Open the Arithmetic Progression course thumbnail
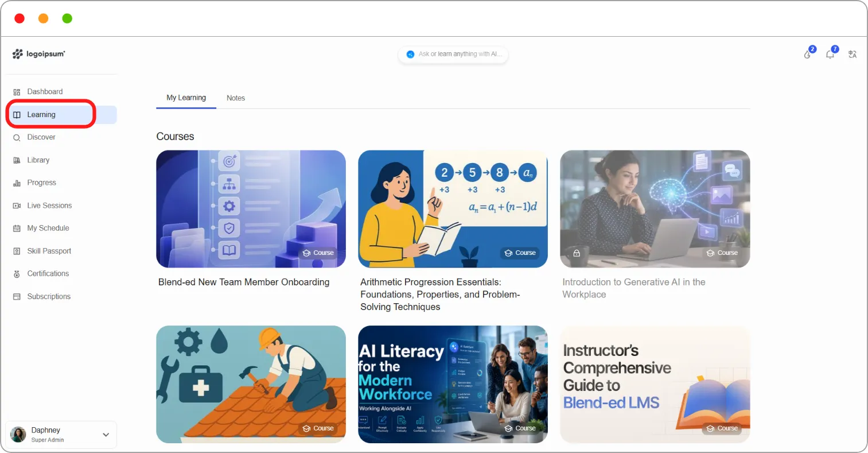This screenshot has width=868, height=453. (453, 209)
